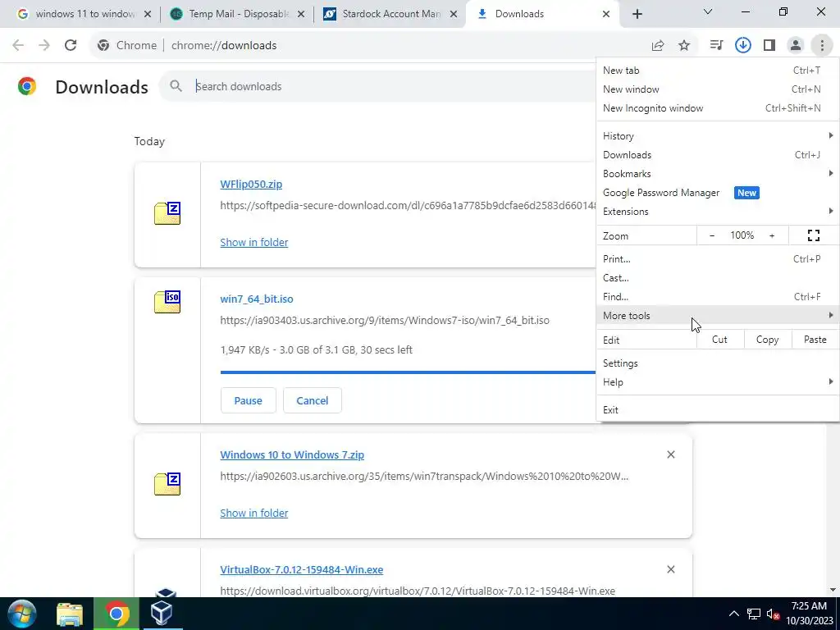The image size is (840, 630).
Task: Click the win7_64_bit.iso file name link
Action: coord(257,299)
